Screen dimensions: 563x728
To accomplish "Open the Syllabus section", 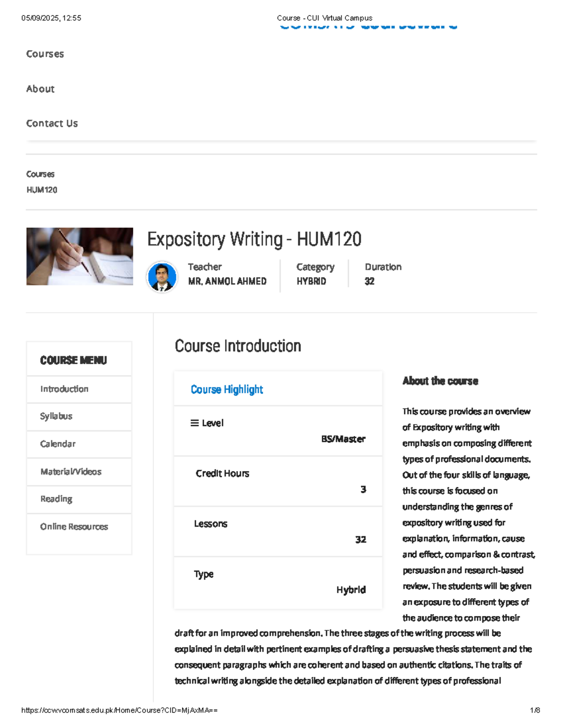I will (56, 416).
